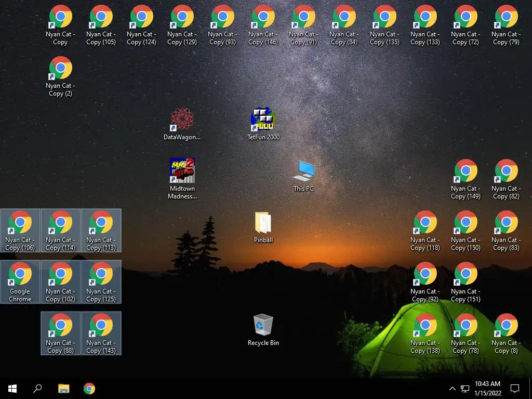532x399 pixels.
Task: Select Nyan Cat - Copy (138) shortcut
Action: (425, 334)
